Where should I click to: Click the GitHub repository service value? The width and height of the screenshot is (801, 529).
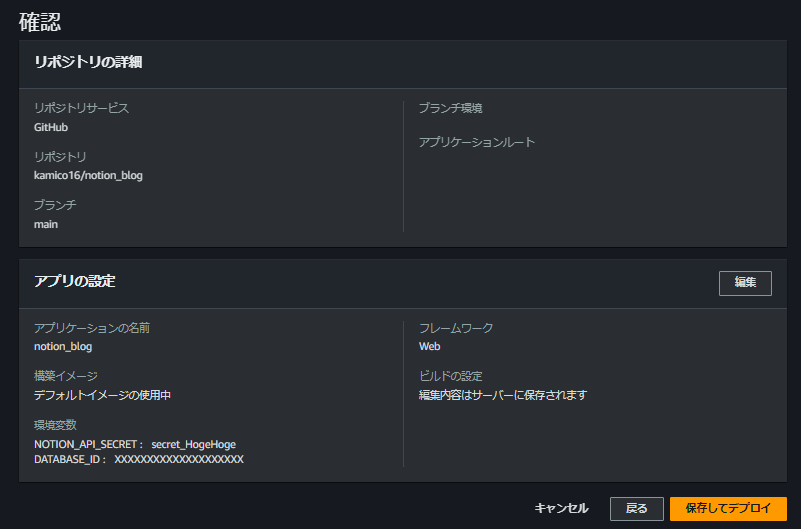(51, 128)
